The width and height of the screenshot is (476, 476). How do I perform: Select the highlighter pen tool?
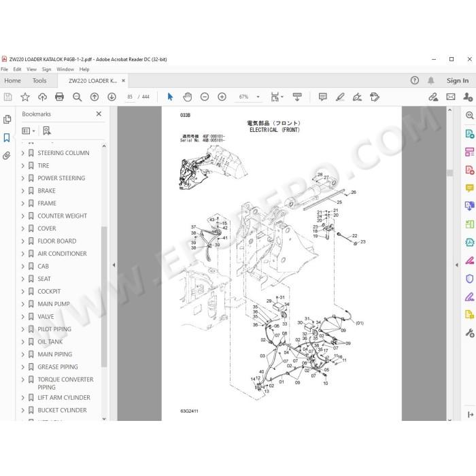[x=340, y=97]
